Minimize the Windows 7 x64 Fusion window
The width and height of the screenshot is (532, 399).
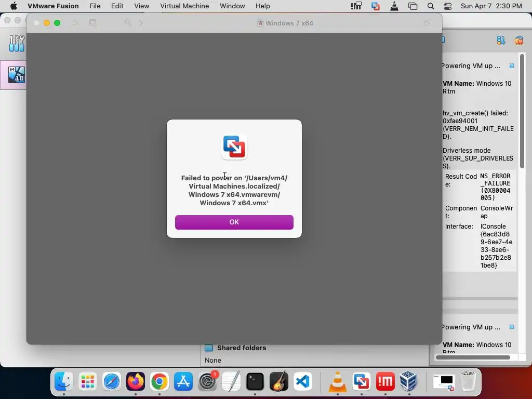tap(47, 23)
